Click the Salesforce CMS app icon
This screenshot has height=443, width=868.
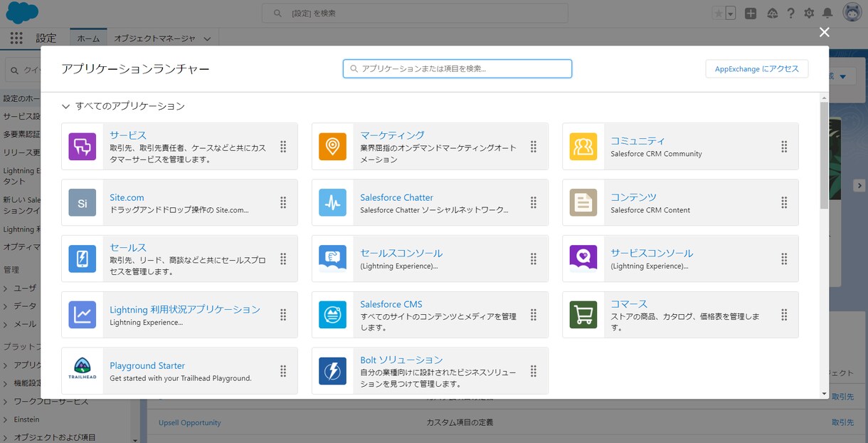tap(332, 315)
